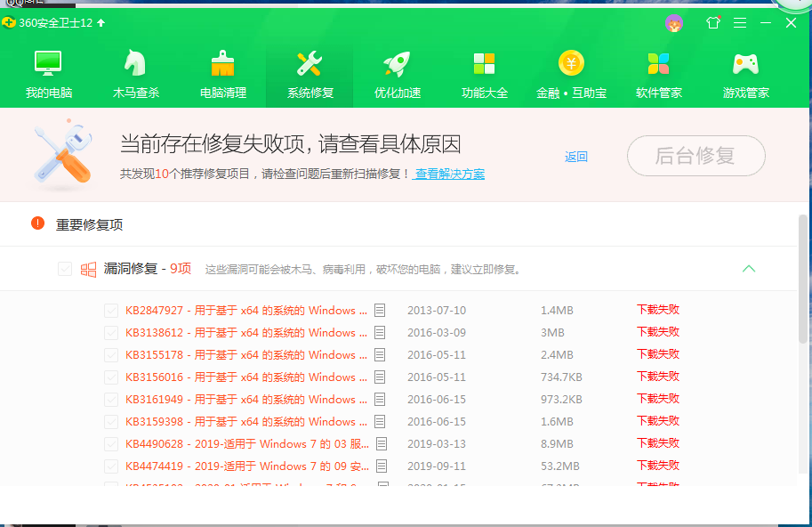This screenshot has width=812, height=527.
Task: Select the KB3161949 patch name
Action: coord(246,400)
